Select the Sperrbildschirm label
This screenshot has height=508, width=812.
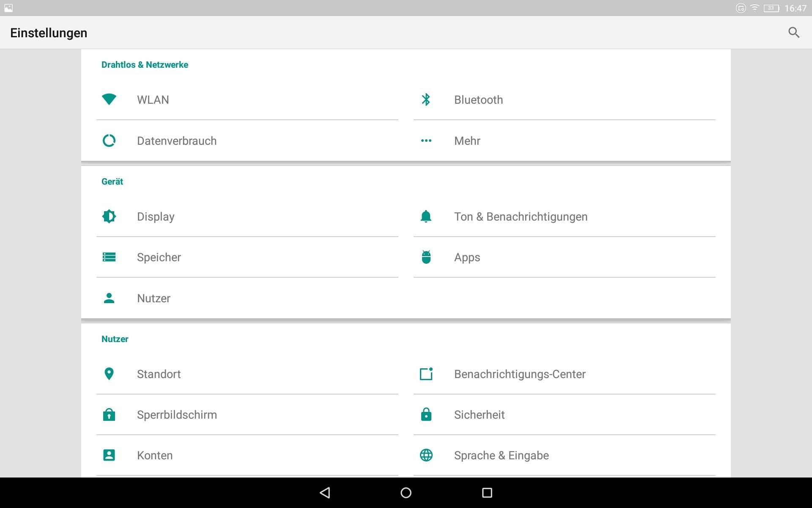[177, 415]
